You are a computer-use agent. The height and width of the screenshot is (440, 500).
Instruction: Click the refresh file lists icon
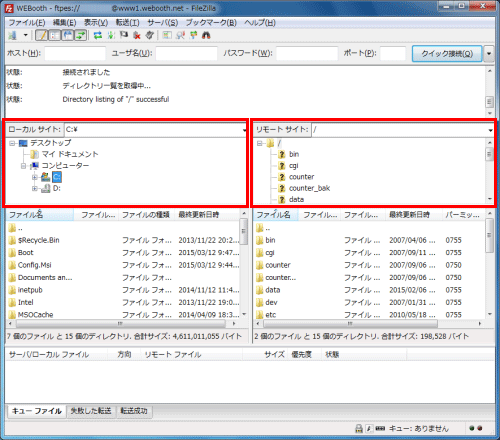(98, 35)
